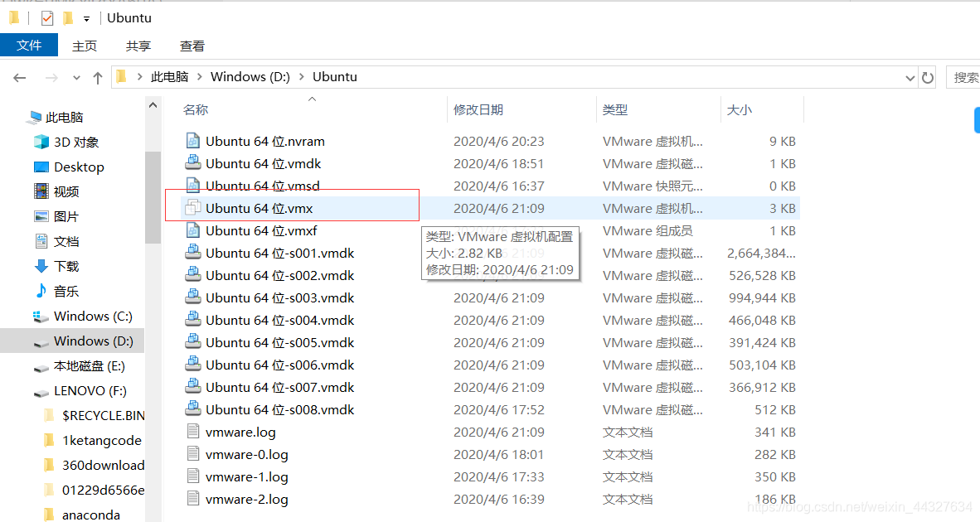Select 下载 in navigation pane
The width and height of the screenshot is (980, 522).
pos(66,267)
